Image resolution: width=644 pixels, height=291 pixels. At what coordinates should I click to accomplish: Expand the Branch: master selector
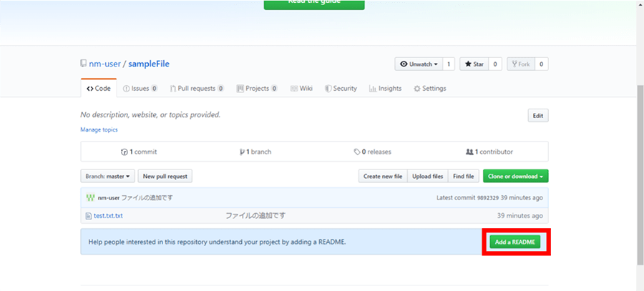point(107,176)
